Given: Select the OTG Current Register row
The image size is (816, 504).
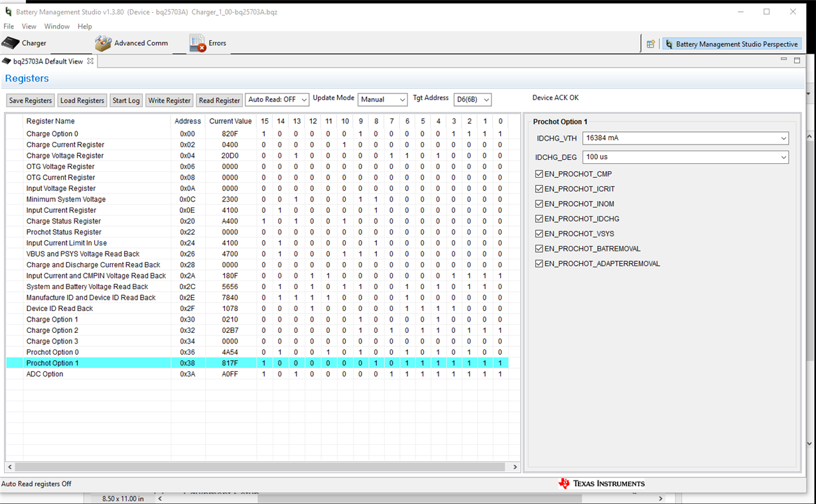Looking at the screenshot, I should [257, 178].
